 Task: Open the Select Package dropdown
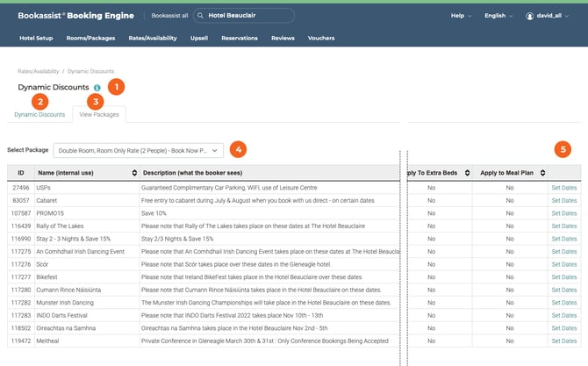(x=139, y=150)
